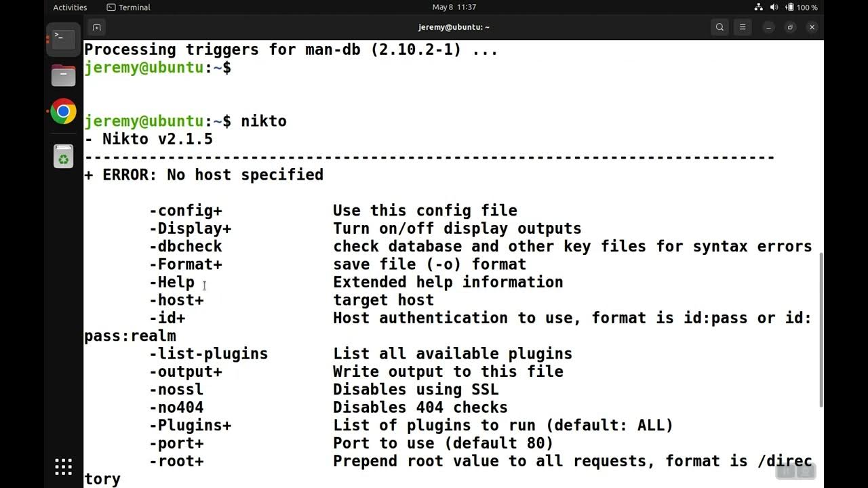Click the jeremy@ubuntu window title
This screenshot has width=868, height=488.
click(x=454, y=27)
